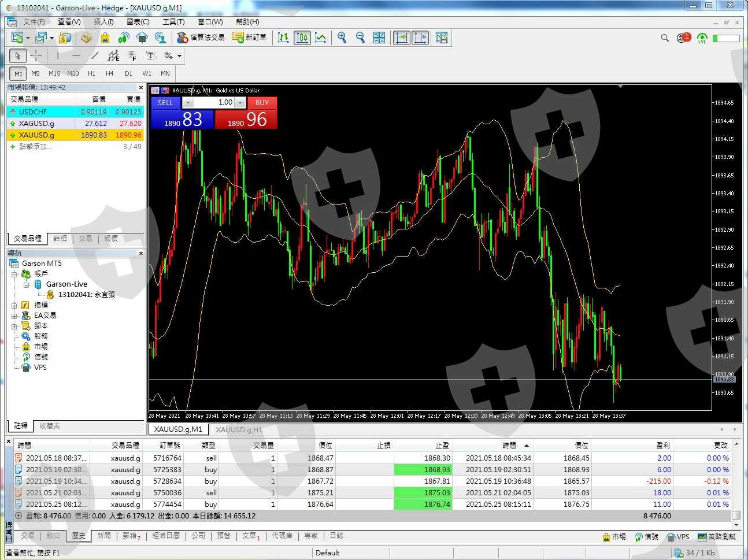Toggle chart auto scroll button
Viewport: 748px width, 560px height.
pyautogui.click(x=401, y=38)
